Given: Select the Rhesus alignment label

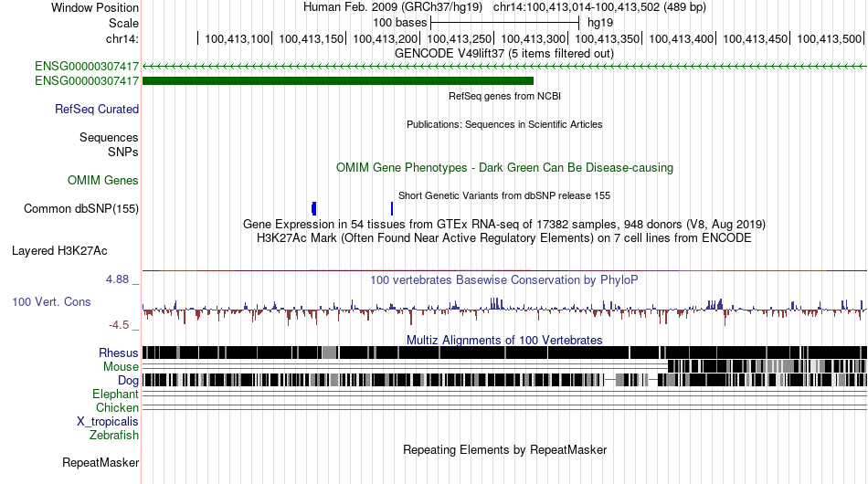Looking at the screenshot, I should click(x=119, y=352).
